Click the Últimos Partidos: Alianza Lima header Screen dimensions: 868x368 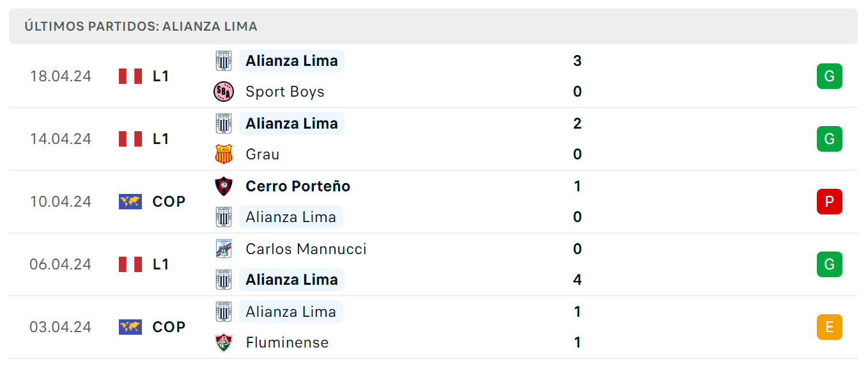click(x=141, y=26)
